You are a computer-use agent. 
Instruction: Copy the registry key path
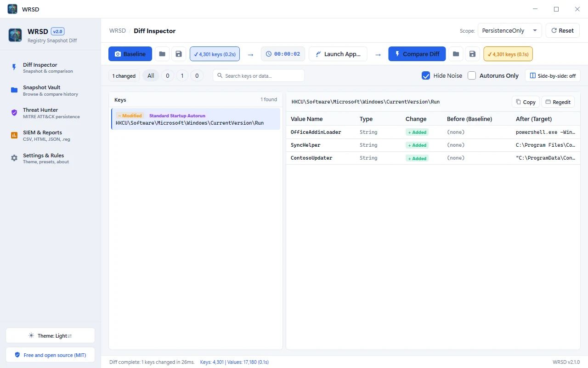526,102
